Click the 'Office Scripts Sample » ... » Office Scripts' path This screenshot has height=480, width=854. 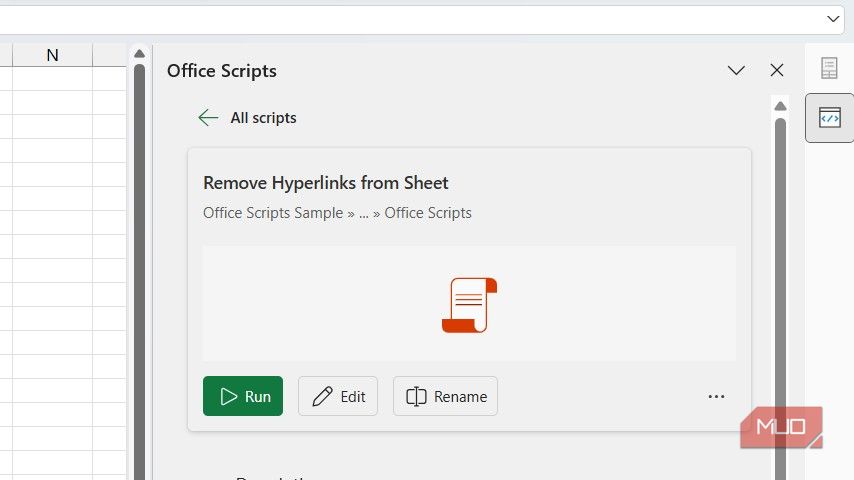(x=337, y=213)
